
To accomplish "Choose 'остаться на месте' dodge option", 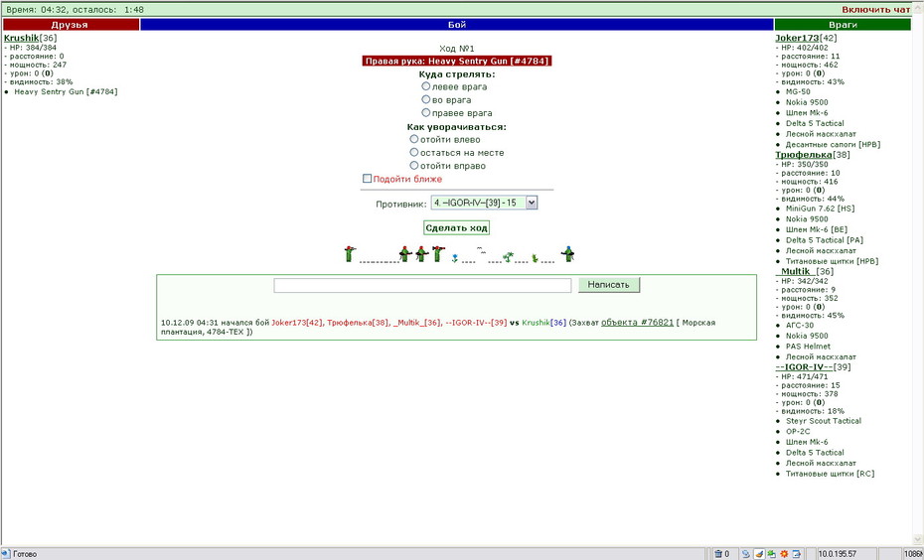I will [x=413, y=152].
